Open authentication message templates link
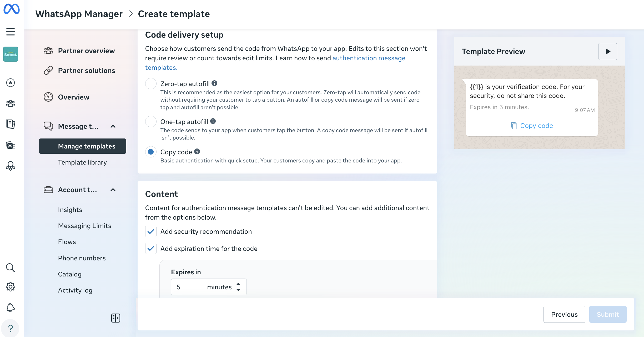Image resolution: width=644 pixels, height=337 pixels. 369,58
